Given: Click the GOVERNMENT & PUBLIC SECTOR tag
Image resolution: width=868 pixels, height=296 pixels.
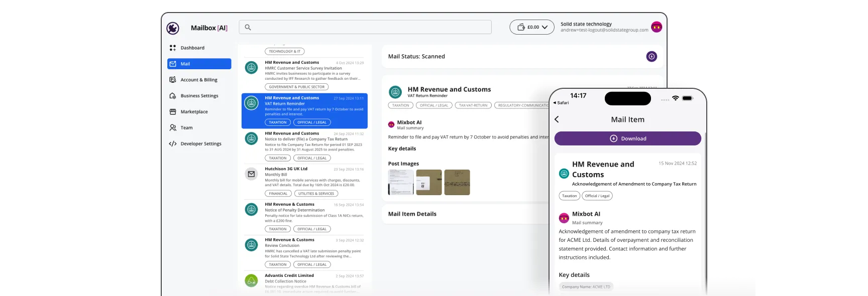Looking at the screenshot, I should point(297,87).
